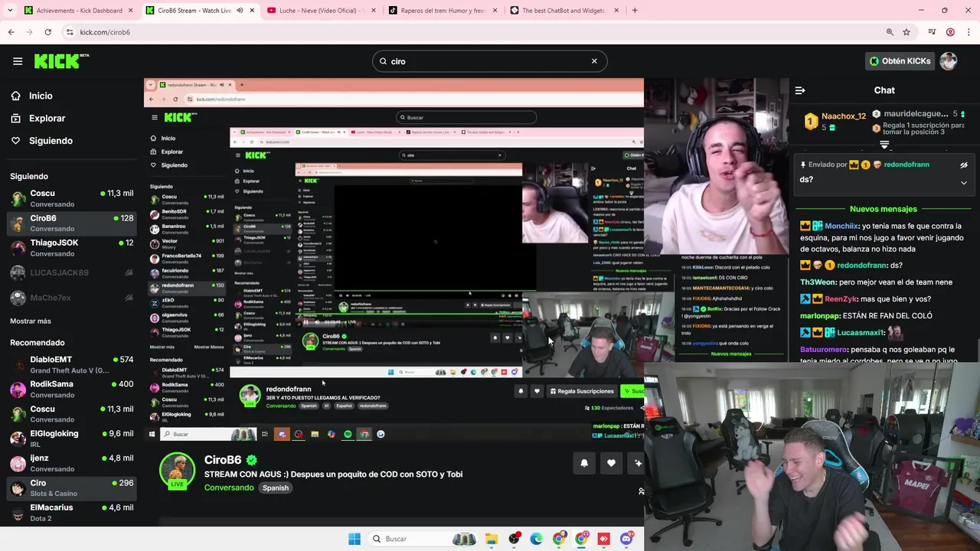Click the Inicio home icon

15,96
